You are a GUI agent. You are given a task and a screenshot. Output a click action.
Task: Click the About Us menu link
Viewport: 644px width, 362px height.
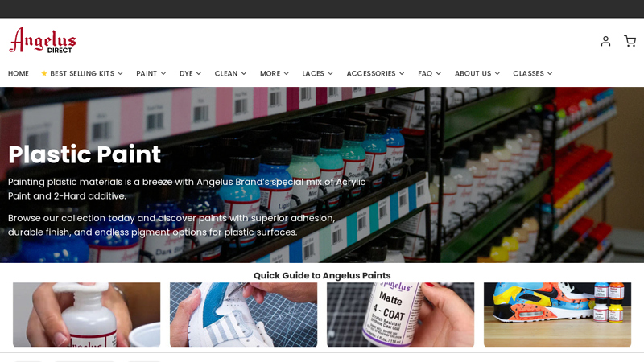coord(473,73)
